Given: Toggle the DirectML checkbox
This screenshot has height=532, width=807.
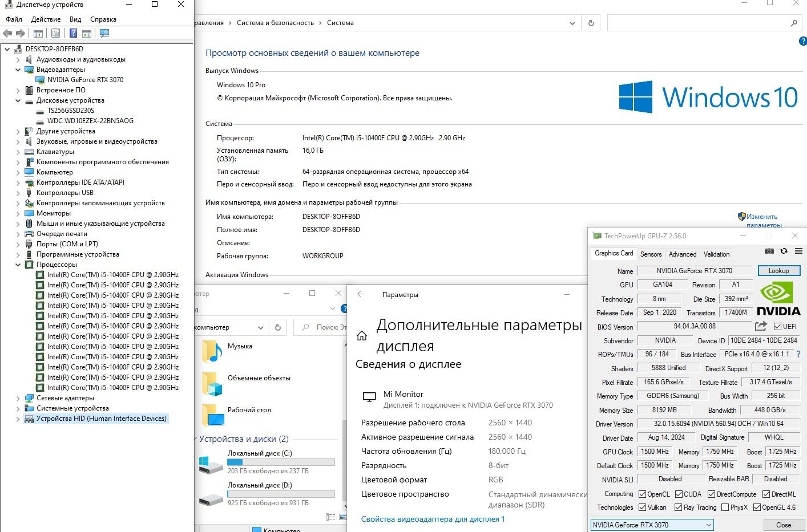Looking at the screenshot, I should tap(765, 494).
